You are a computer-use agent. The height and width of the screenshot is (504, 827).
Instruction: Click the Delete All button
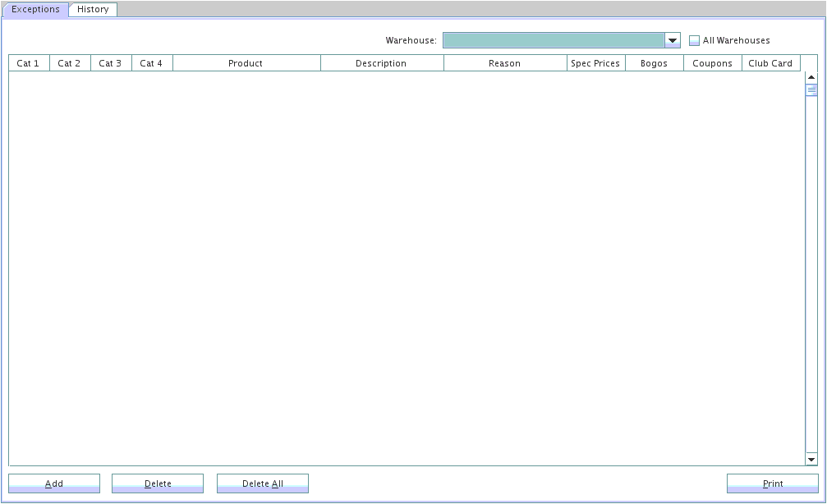263,483
